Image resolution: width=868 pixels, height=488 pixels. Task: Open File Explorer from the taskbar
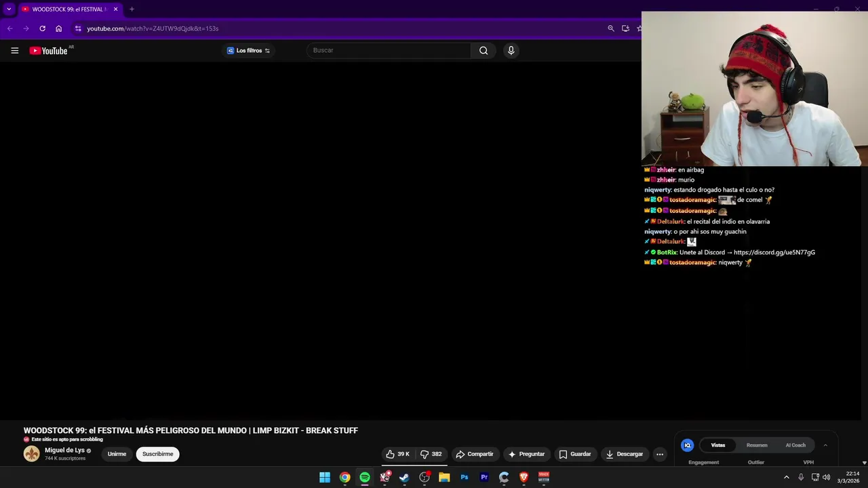(x=444, y=477)
